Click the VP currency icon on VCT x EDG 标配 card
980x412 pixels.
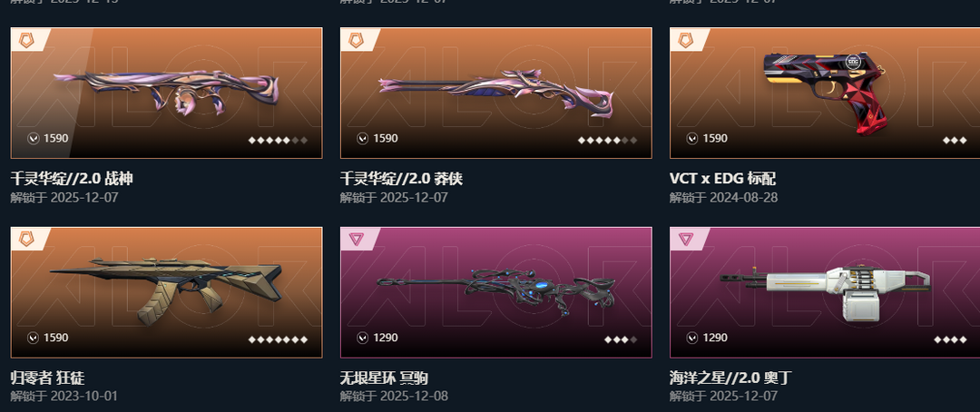point(691,138)
